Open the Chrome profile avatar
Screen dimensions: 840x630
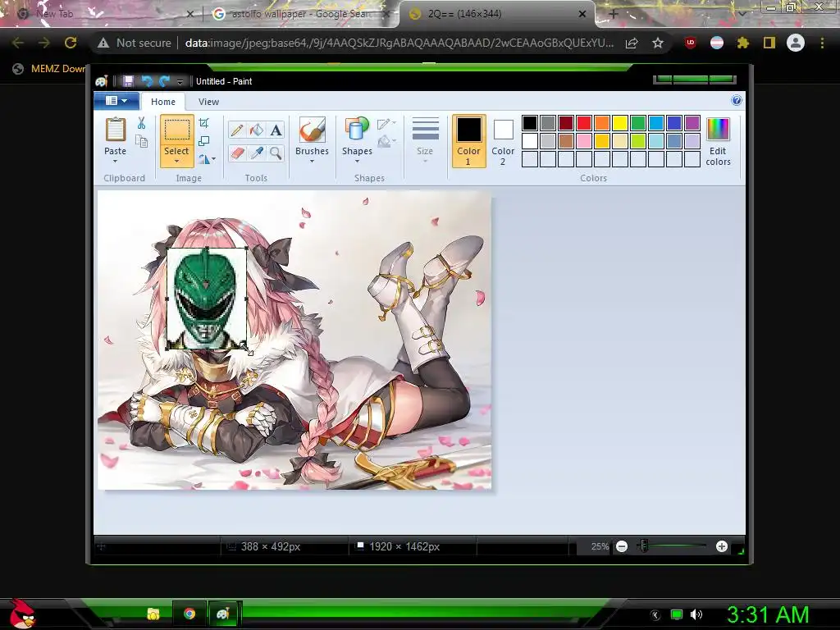pos(796,43)
